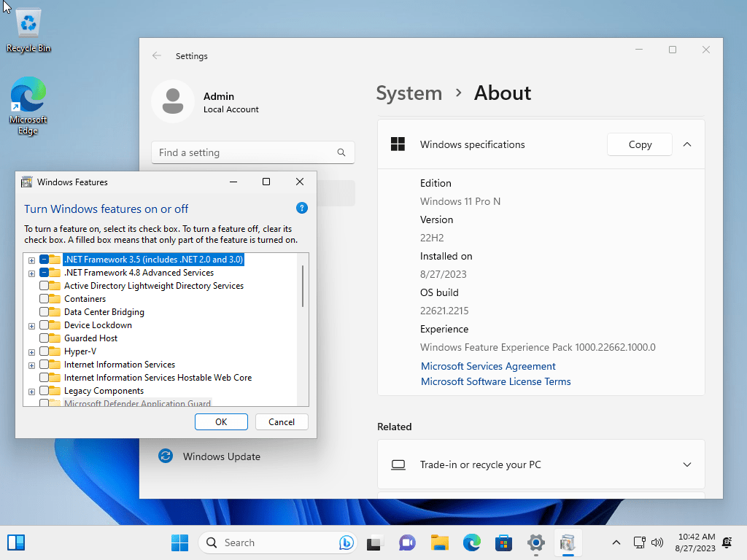Check Internet Information Services Hostable Web Core

click(44, 377)
